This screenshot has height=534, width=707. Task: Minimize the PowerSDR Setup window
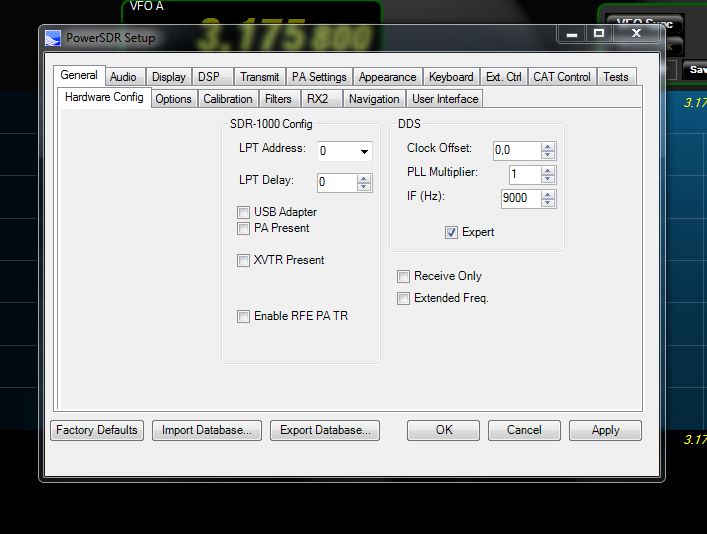pyautogui.click(x=572, y=34)
